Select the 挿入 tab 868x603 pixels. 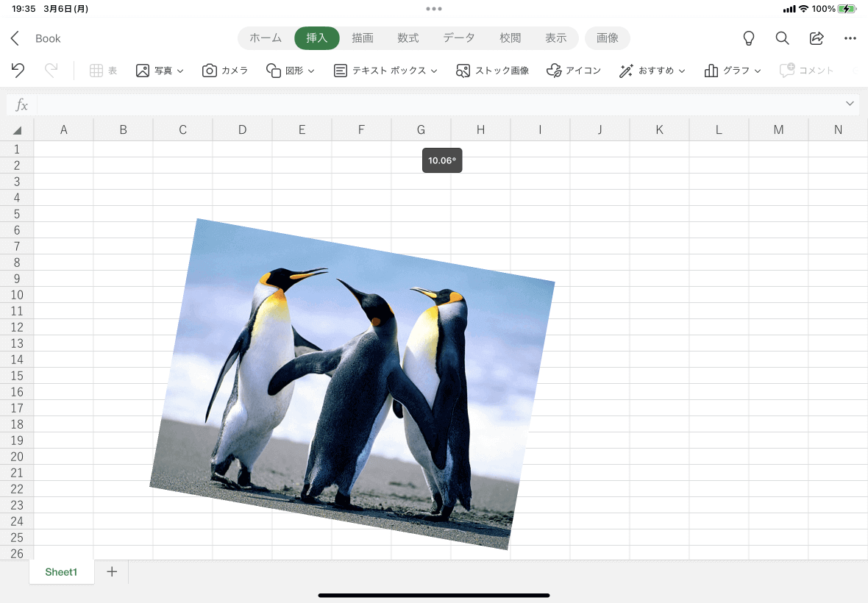(x=316, y=38)
